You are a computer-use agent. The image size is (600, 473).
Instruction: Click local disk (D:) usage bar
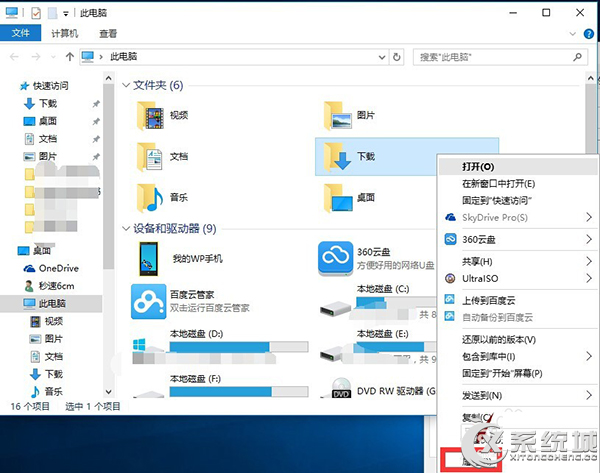pyautogui.click(x=239, y=347)
